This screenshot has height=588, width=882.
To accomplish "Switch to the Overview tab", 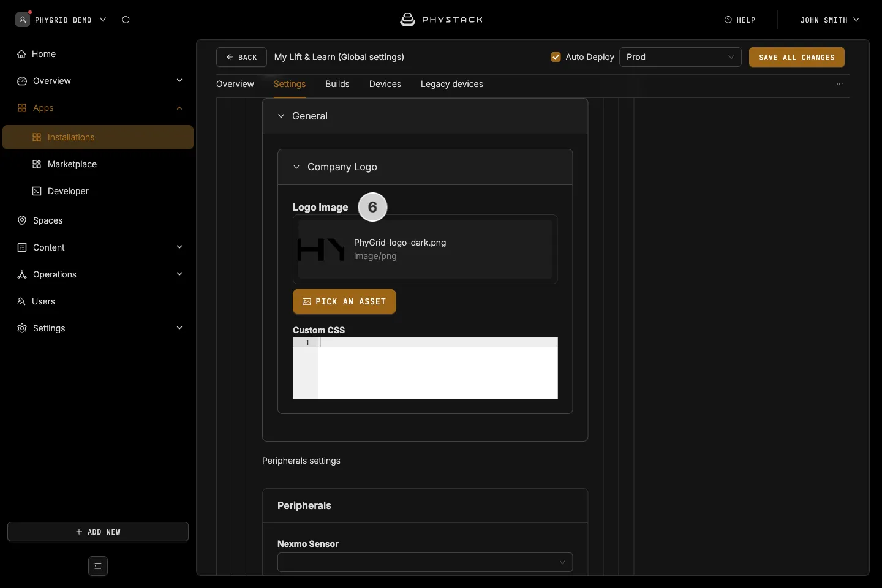I will (x=235, y=84).
